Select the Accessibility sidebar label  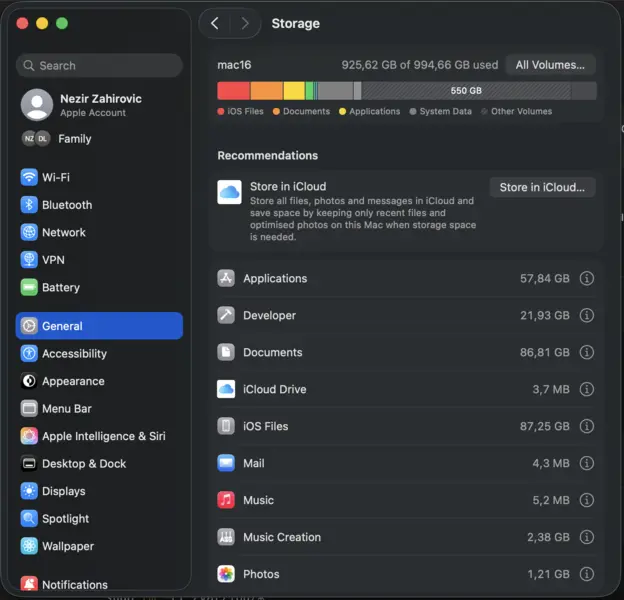(74, 353)
